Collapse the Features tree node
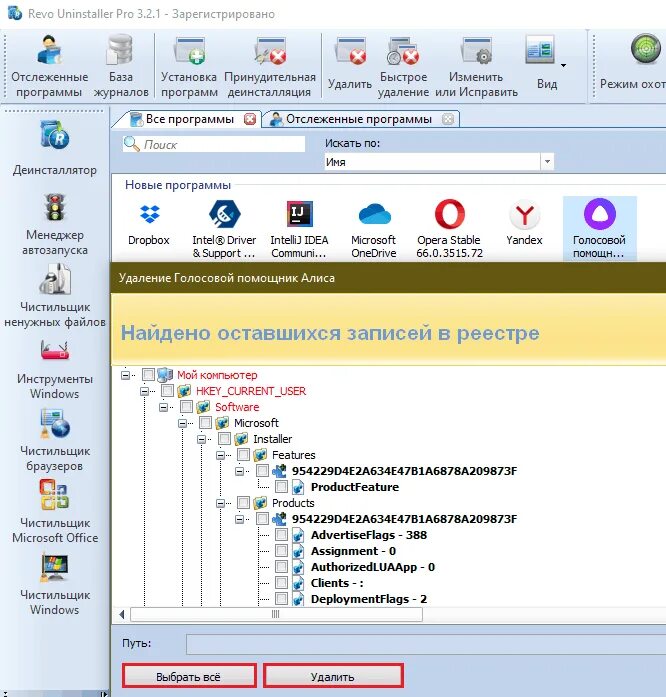 (221, 455)
